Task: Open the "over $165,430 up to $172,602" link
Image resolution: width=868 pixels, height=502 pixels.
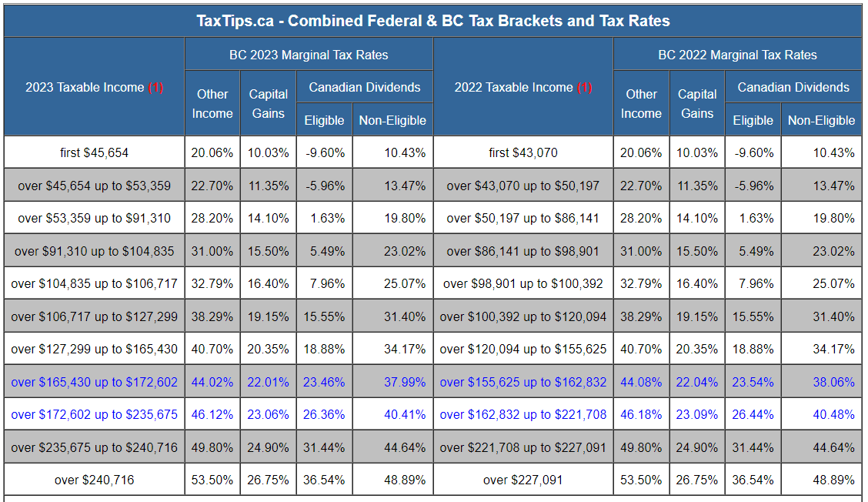Action: pyautogui.click(x=94, y=382)
